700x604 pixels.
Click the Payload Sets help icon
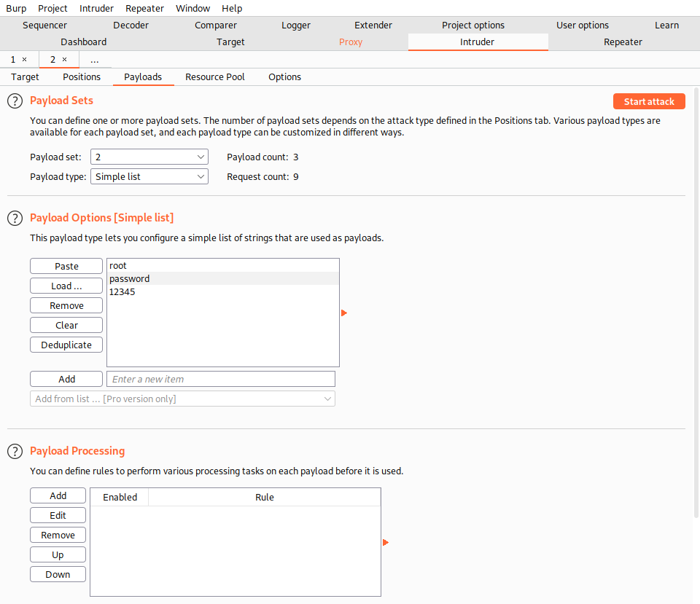tap(15, 101)
